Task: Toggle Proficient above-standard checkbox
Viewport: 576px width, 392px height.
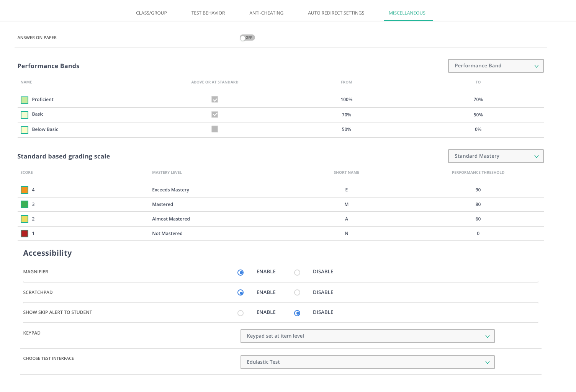Action: tap(215, 100)
